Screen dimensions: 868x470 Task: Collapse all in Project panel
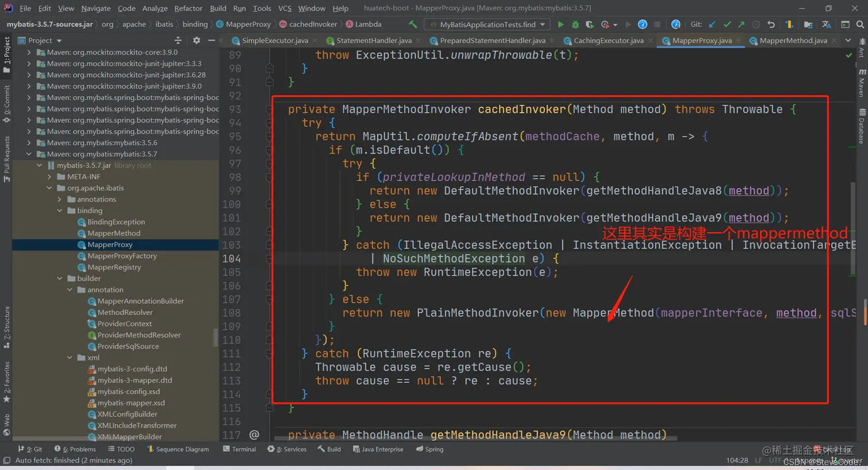point(178,40)
